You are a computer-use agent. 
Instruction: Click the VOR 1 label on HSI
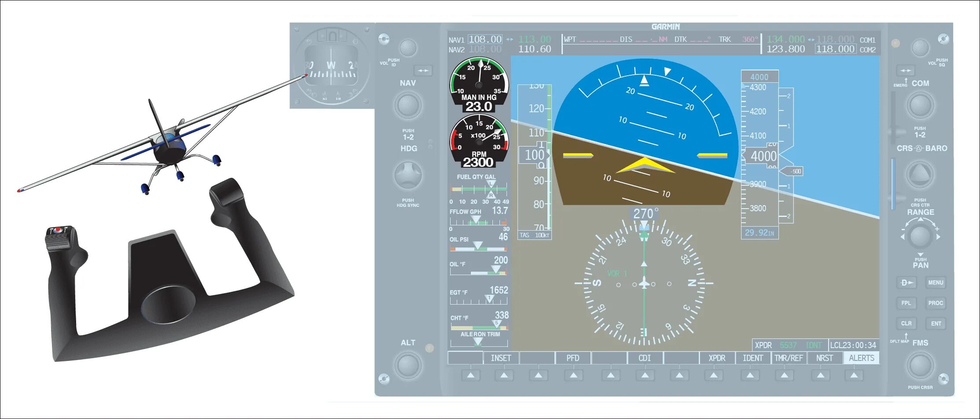[x=617, y=273]
